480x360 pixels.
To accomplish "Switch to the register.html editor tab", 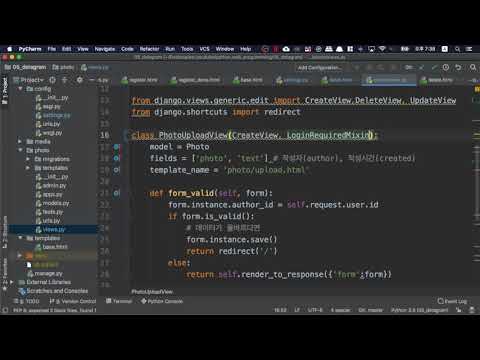I will tap(139, 80).
